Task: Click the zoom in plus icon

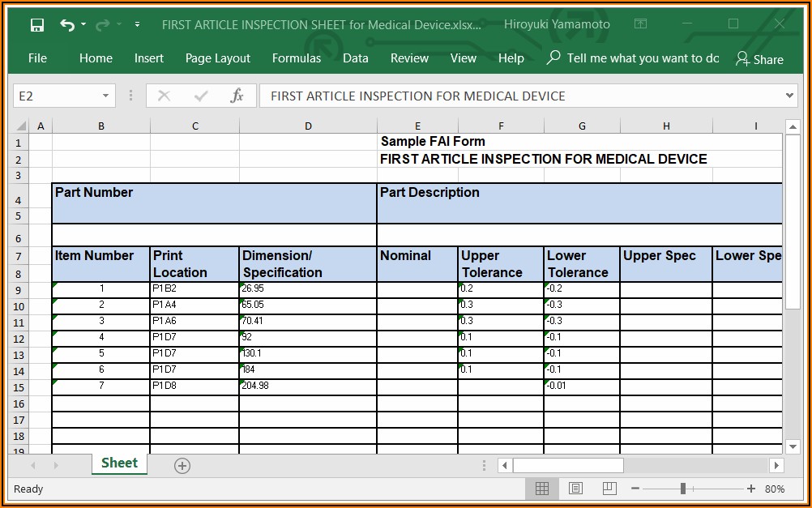Action: (751, 489)
